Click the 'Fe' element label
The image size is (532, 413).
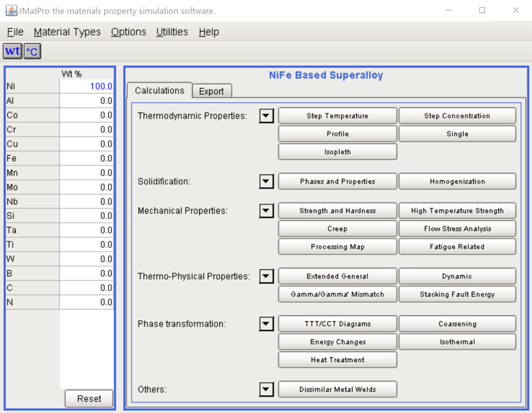11,158
